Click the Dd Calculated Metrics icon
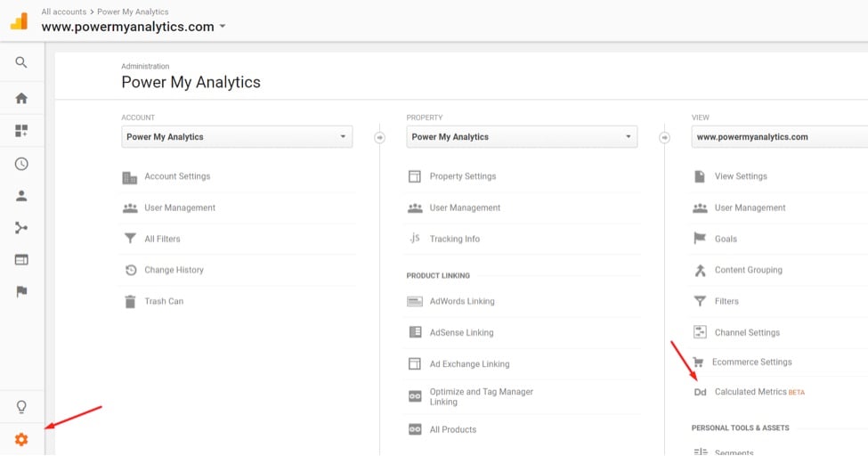Image resolution: width=868 pixels, height=456 pixels. click(x=700, y=392)
